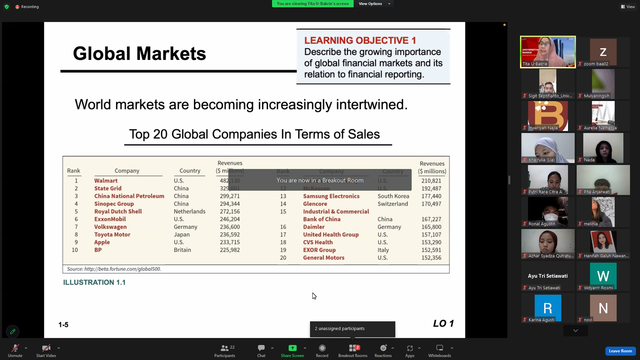Open the Reactions menu icon
Screen dimensions: 640x360
point(383,348)
